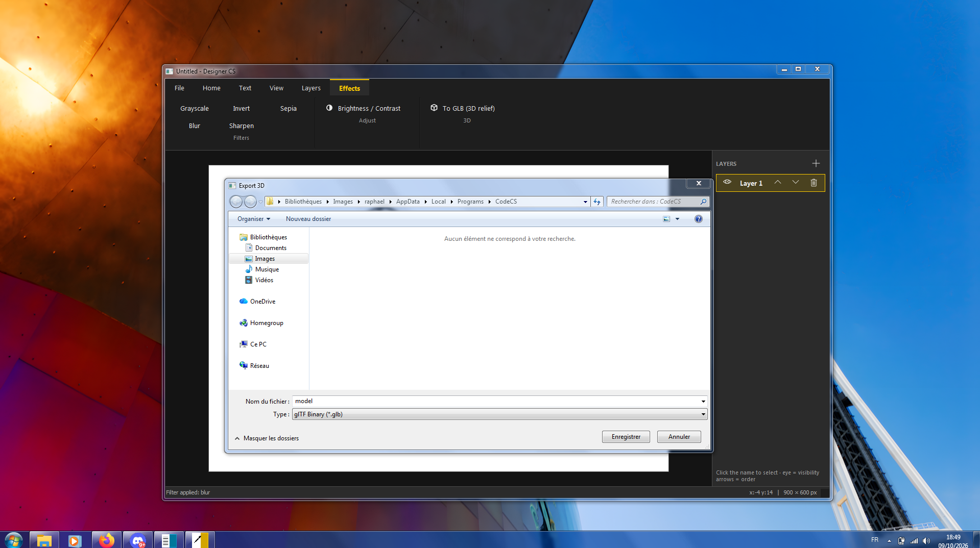Open Brightness / Contrast adjustment

[364, 108]
